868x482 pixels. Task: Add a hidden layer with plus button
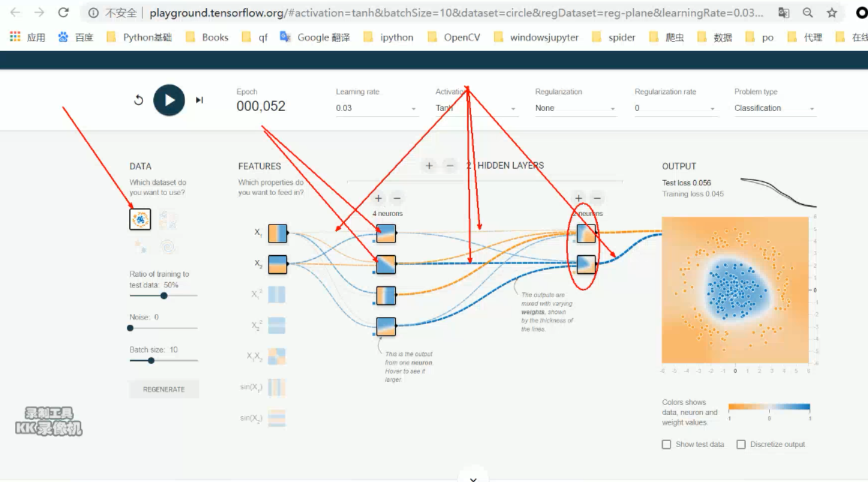point(429,166)
